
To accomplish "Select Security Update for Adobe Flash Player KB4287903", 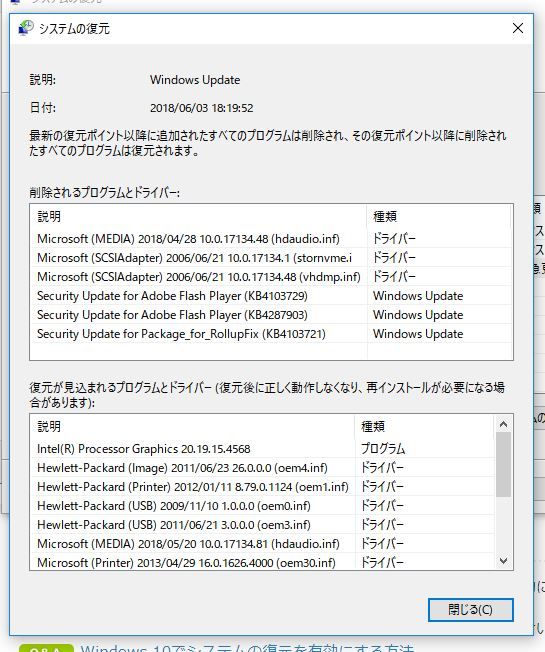I will 271,315.
